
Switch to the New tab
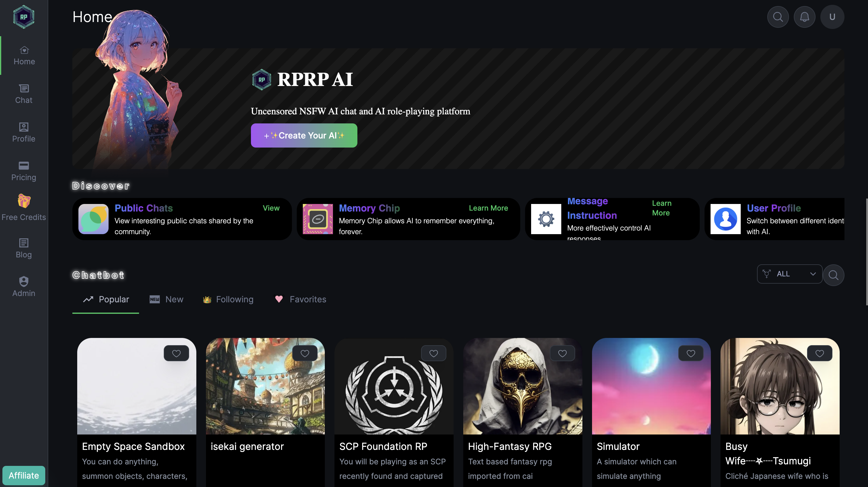pyautogui.click(x=166, y=299)
